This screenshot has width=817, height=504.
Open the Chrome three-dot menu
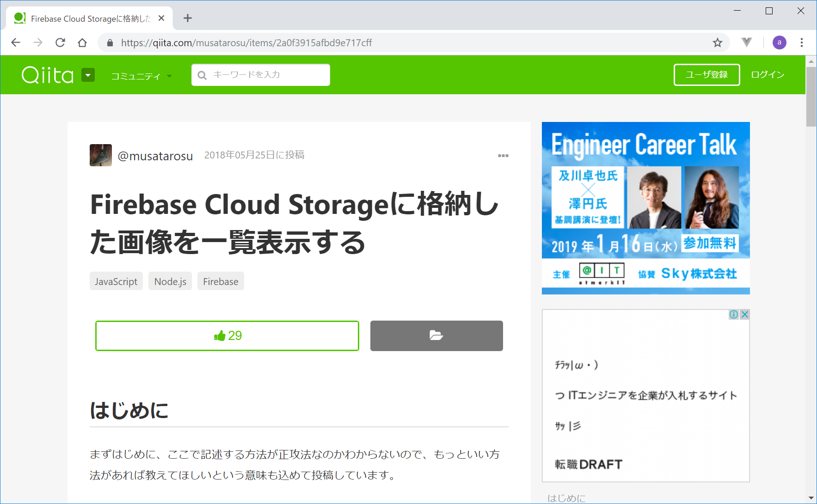(x=802, y=43)
